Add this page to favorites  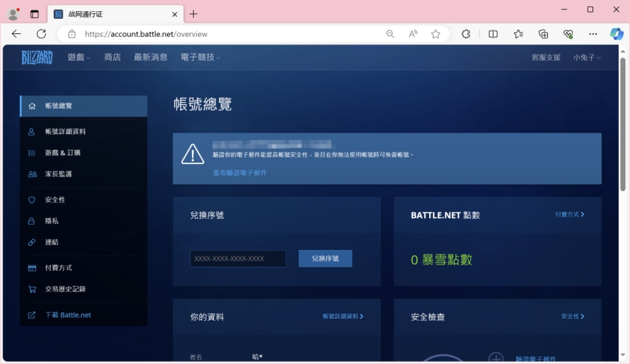[x=435, y=34]
